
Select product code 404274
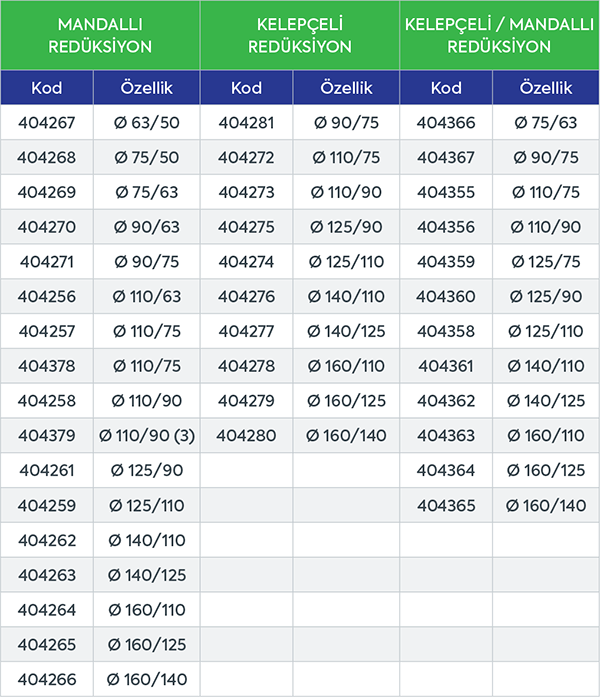[246, 262]
